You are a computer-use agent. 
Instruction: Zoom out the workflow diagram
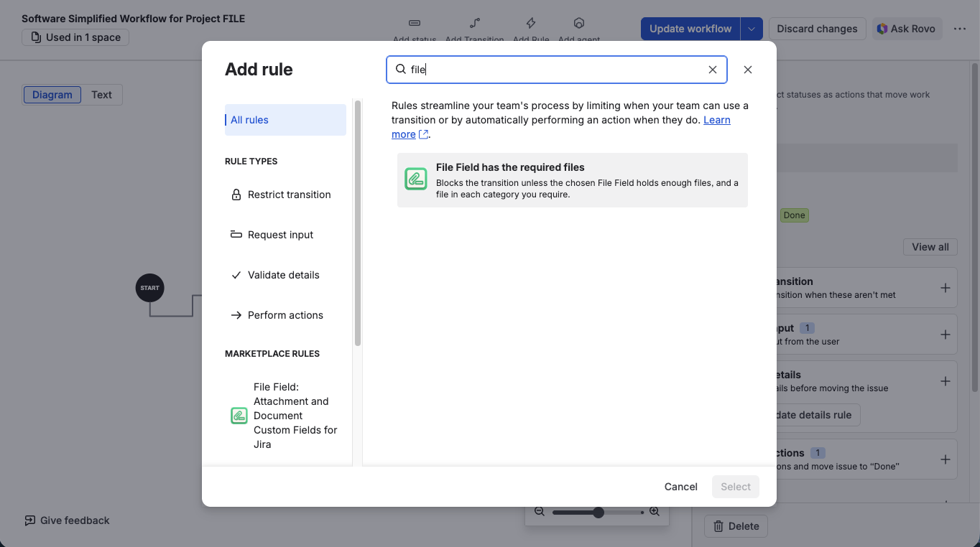point(539,512)
